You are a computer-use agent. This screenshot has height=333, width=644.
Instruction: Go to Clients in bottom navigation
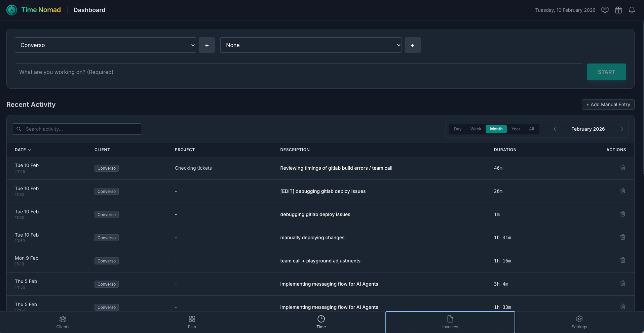click(63, 322)
